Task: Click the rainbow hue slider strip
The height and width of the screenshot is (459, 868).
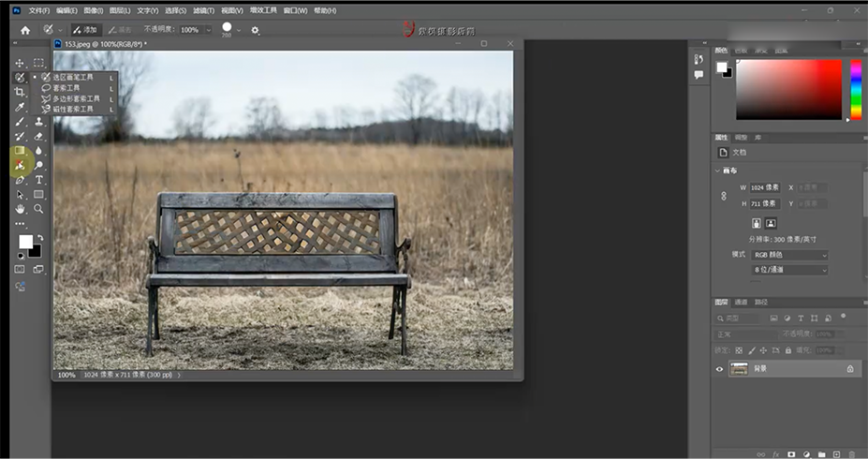Action: (856, 90)
